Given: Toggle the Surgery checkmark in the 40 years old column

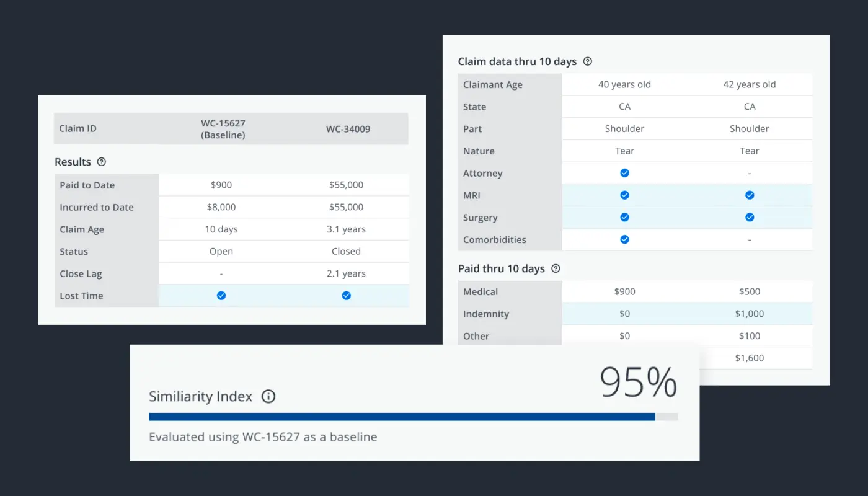Looking at the screenshot, I should coord(624,218).
